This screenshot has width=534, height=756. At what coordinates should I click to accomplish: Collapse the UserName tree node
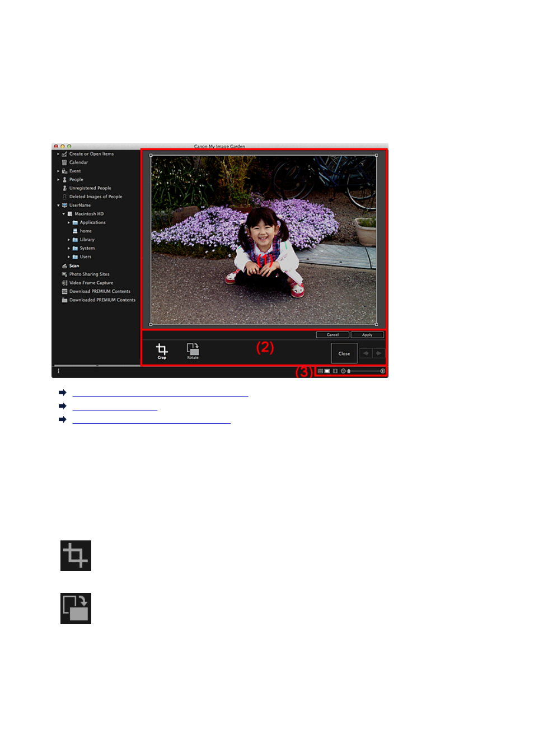click(x=58, y=206)
